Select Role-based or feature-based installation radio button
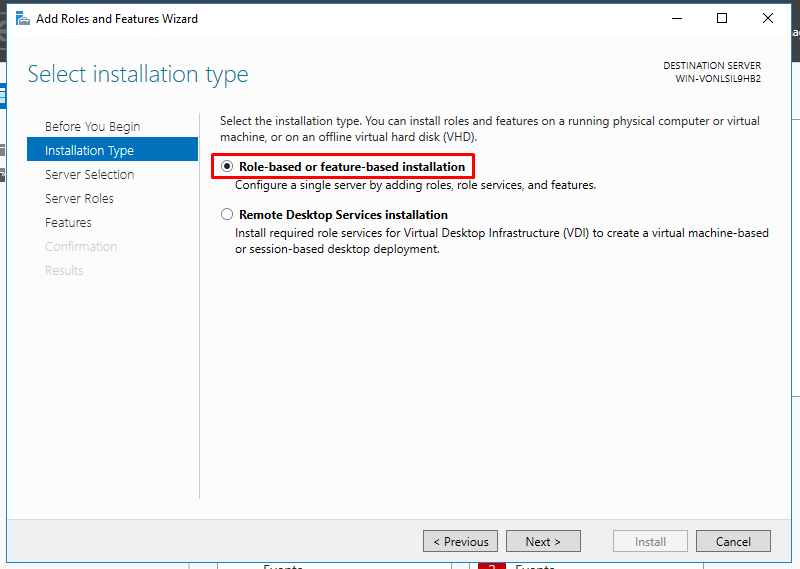Image resolution: width=800 pixels, height=569 pixels. (227, 166)
